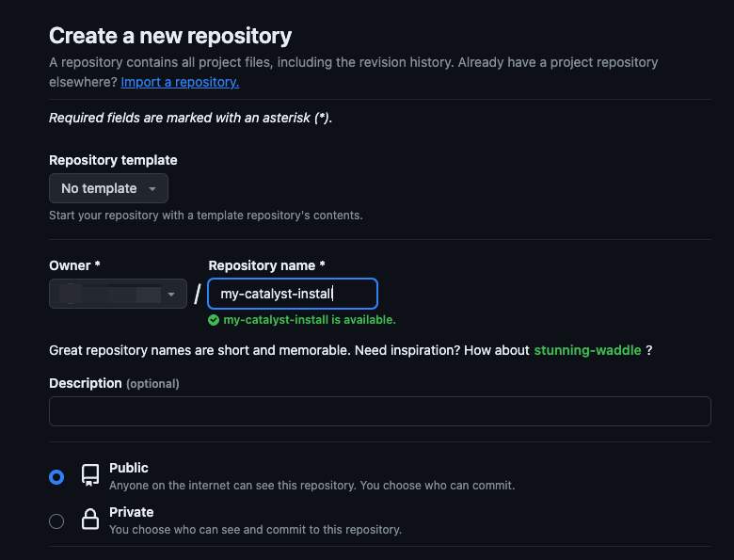Screen dimensions: 734x560
Task: Use the suggested name stunning-waddle
Action: click(x=587, y=350)
